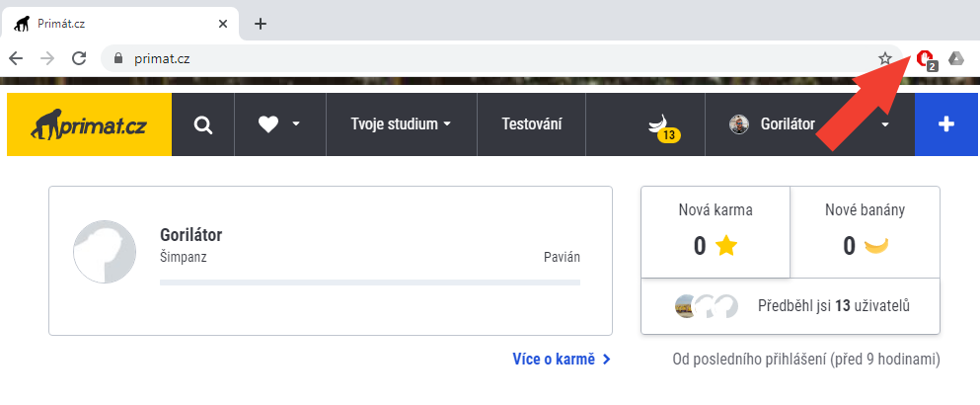Screen dimensions: 980x405
Task: Select the Nové banány tab
Action: 865,232
